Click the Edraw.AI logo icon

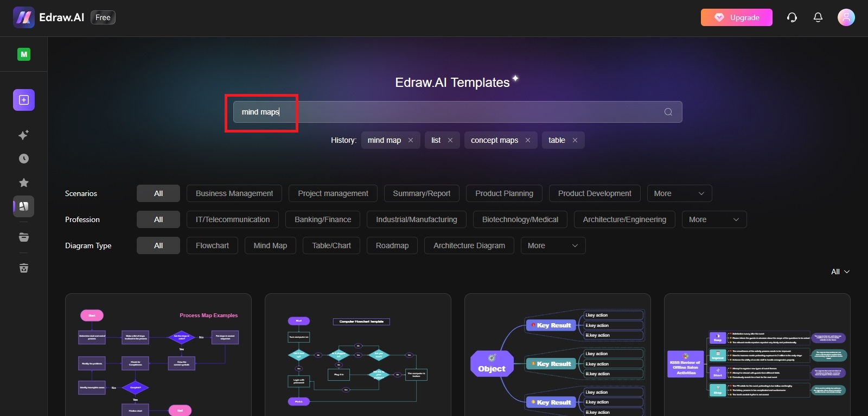pos(24,17)
